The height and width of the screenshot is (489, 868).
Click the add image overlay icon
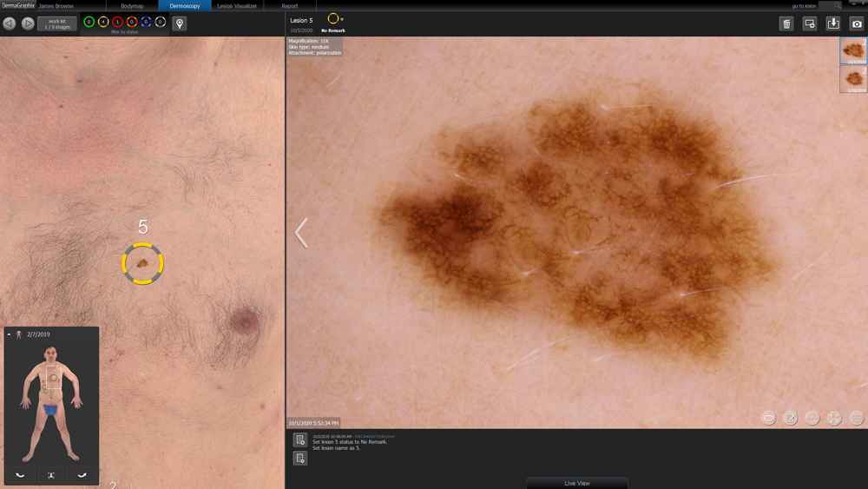[x=810, y=24]
